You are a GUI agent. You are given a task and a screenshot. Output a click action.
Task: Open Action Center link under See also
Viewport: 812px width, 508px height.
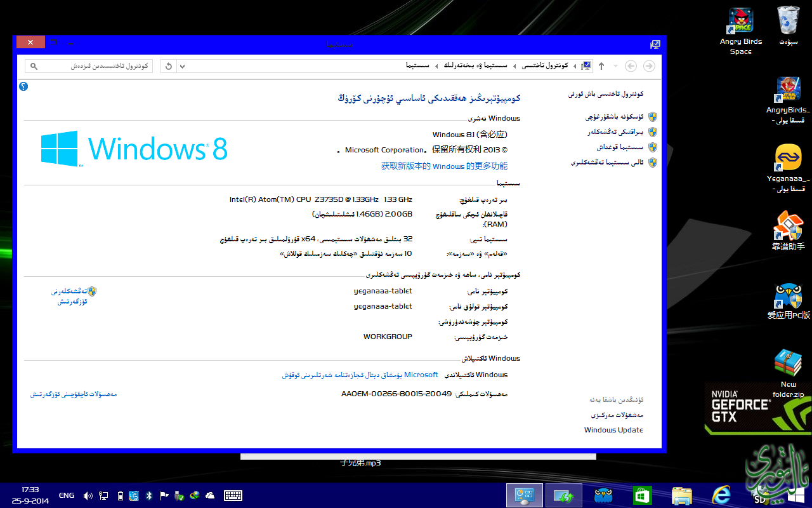617,415
